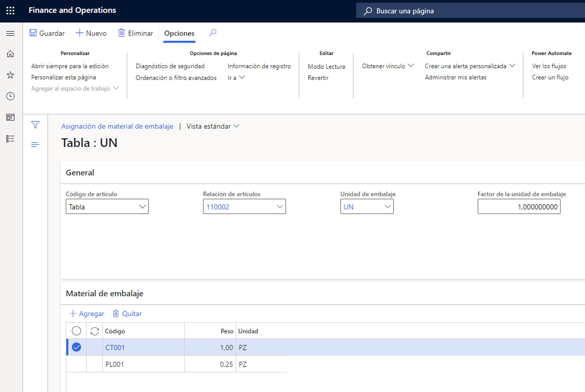Click the Nuevo plus icon
585x392 pixels.
pyautogui.click(x=79, y=33)
